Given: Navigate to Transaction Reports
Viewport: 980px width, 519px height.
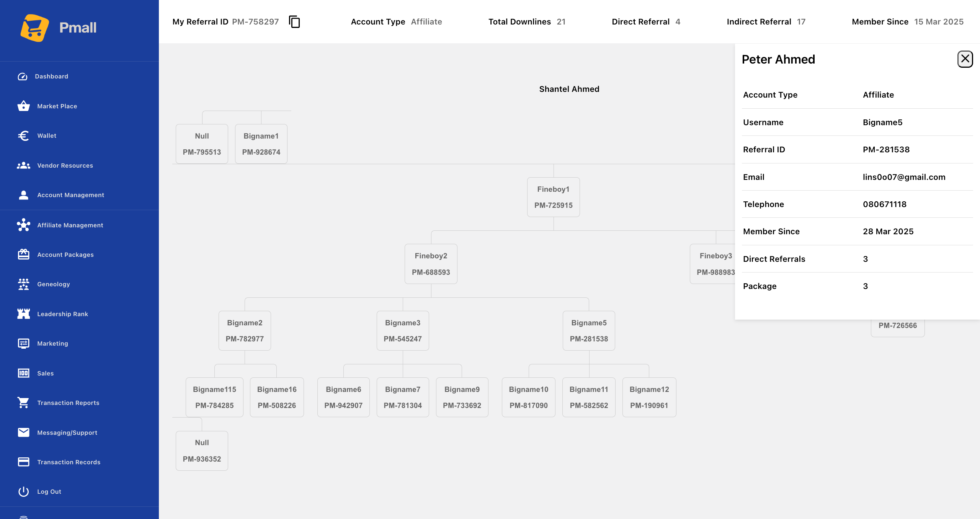Looking at the screenshot, I should tap(68, 403).
